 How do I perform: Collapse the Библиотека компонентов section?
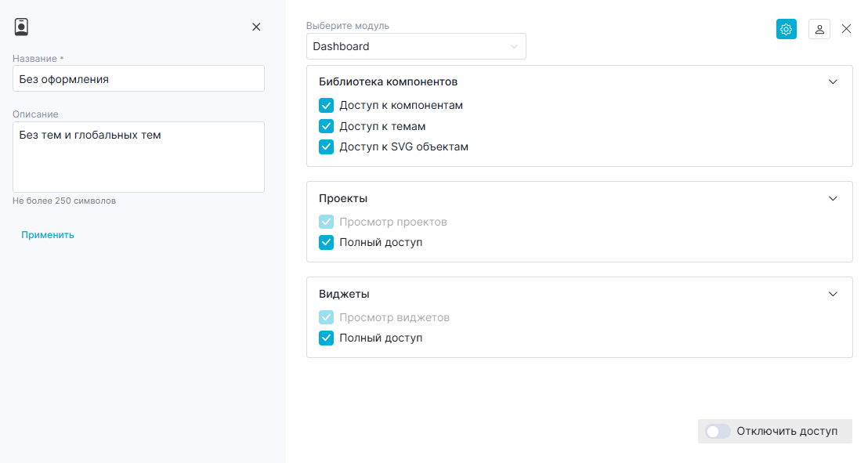[833, 82]
